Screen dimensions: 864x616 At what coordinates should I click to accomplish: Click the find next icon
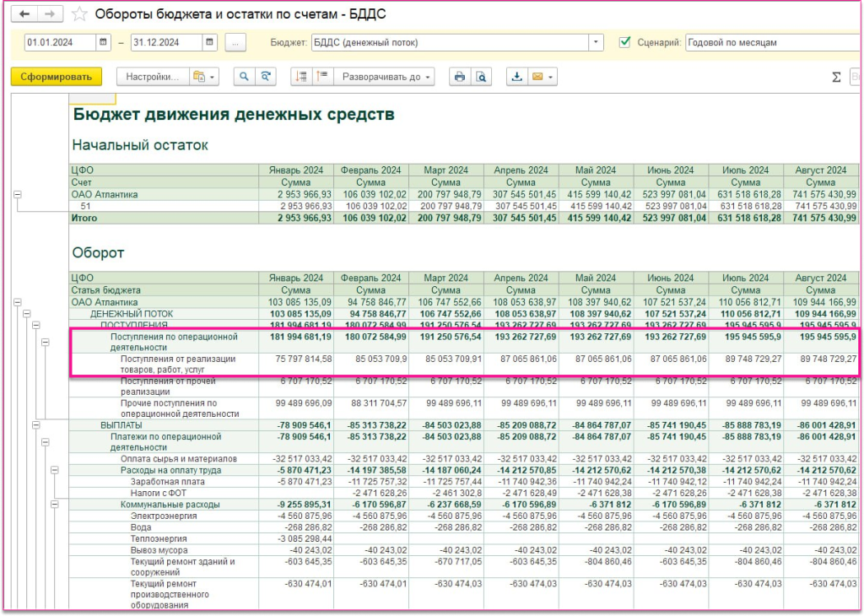pos(266,77)
